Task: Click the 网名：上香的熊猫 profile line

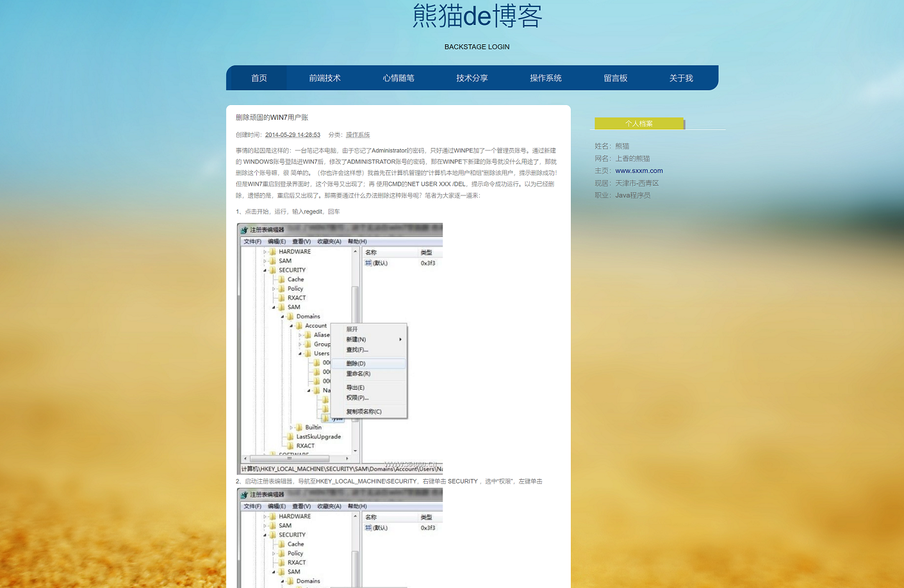Action: click(x=622, y=158)
